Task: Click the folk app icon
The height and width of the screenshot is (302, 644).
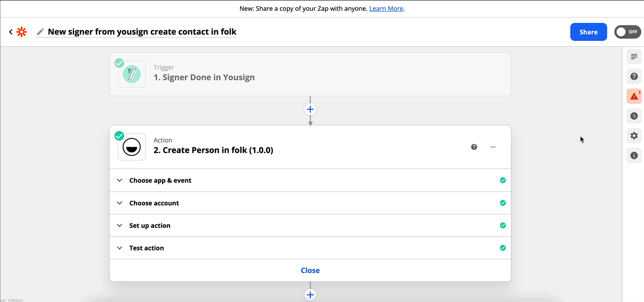Action: 132,147
